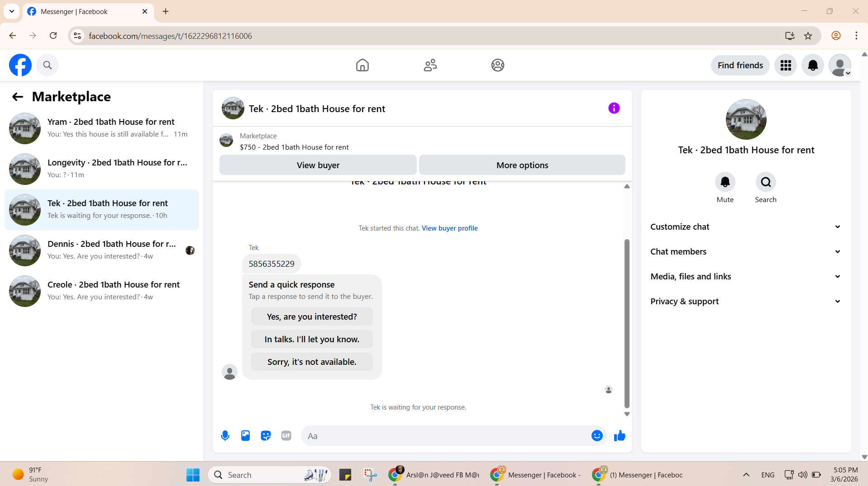Open conversation information purple icon
This screenshot has width=868, height=486.
(x=614, y=108)
